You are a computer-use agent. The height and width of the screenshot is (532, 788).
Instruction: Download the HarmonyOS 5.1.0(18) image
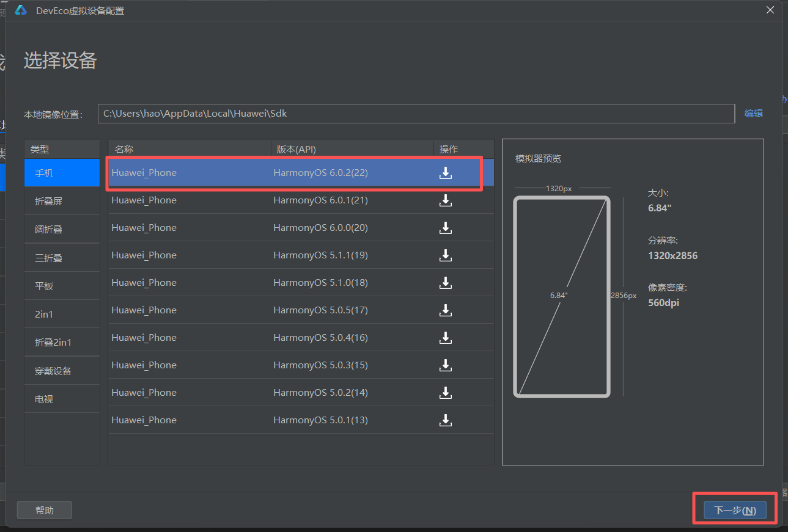click(446, 283)
